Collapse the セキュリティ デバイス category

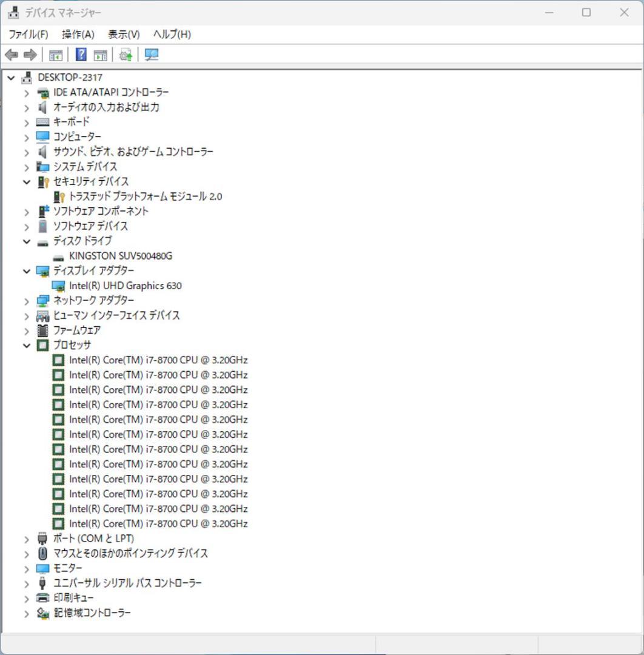26,181
